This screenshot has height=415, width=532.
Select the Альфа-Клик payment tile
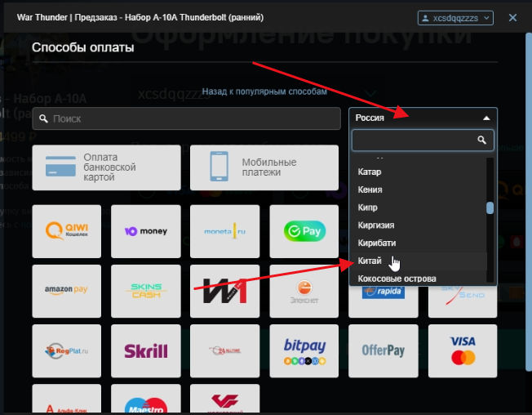coord(67,399)
